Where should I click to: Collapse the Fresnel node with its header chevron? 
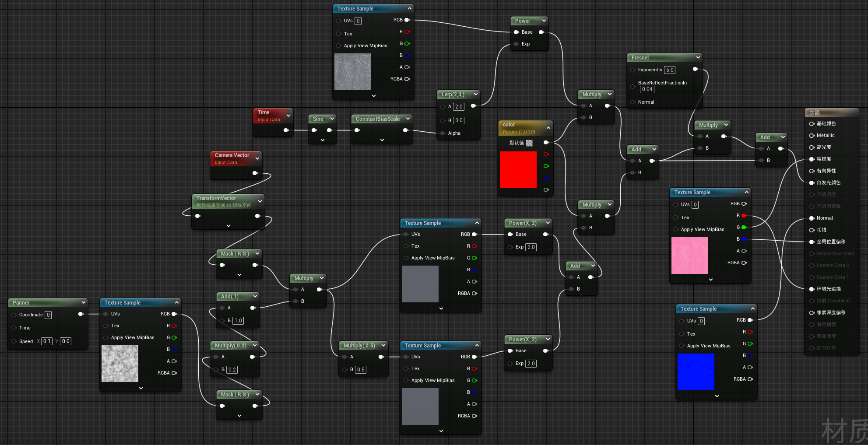pyautogui.click(x=698, y=57)
